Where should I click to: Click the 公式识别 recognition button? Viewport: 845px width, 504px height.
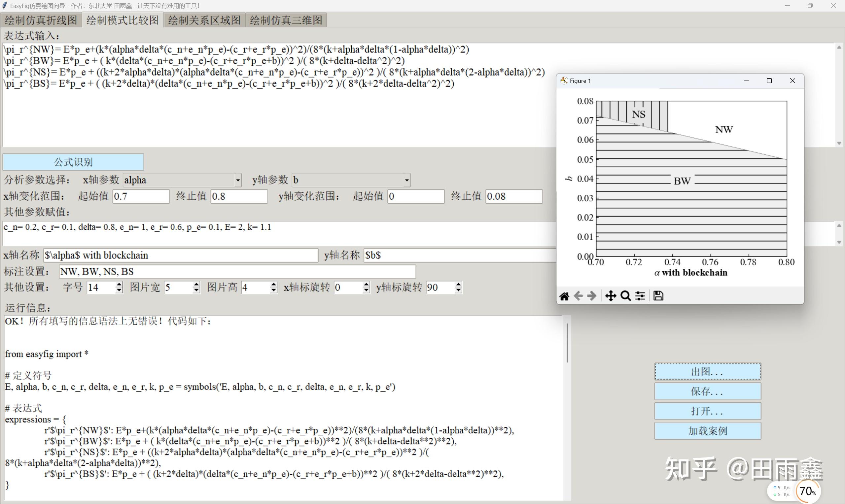[73, 162]
